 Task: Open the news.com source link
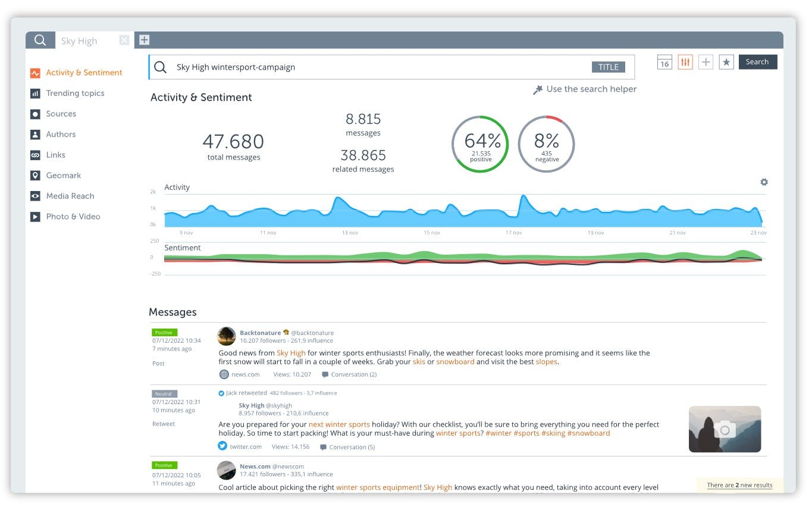click(240, 374)
